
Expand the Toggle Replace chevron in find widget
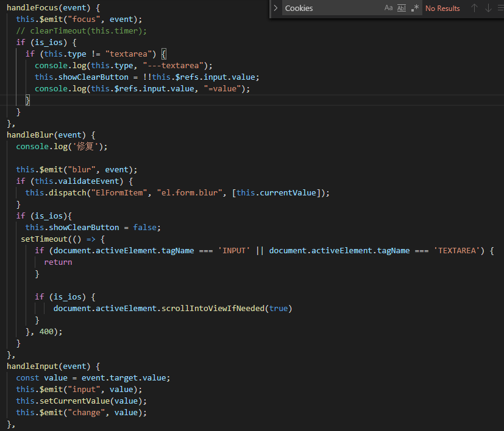point(275,8)
